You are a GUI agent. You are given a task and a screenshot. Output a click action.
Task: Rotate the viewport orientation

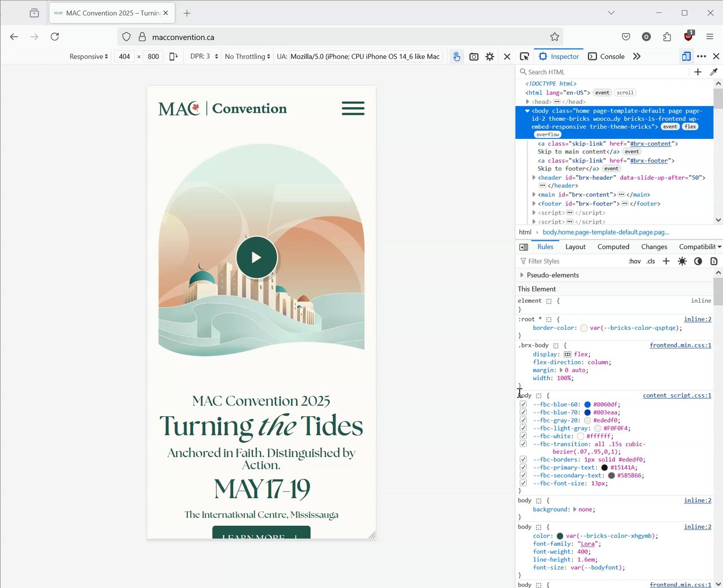point(173,56)
